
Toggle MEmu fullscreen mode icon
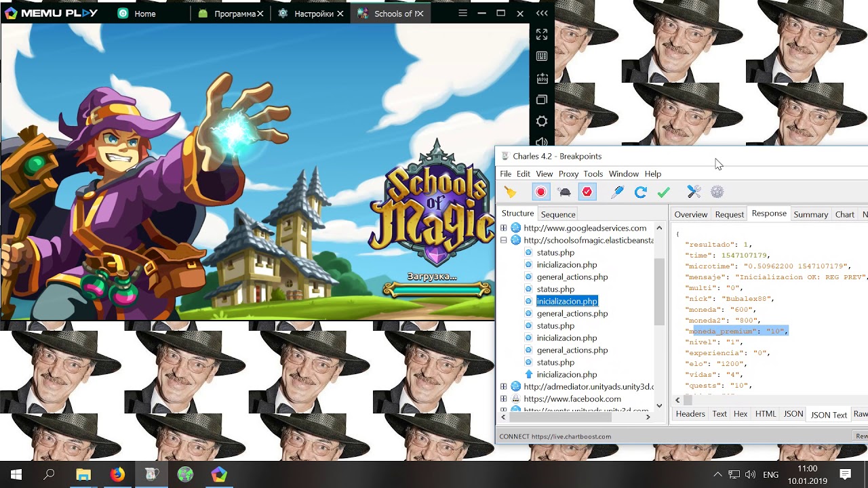pyautogui.click(x=542, y=34)
